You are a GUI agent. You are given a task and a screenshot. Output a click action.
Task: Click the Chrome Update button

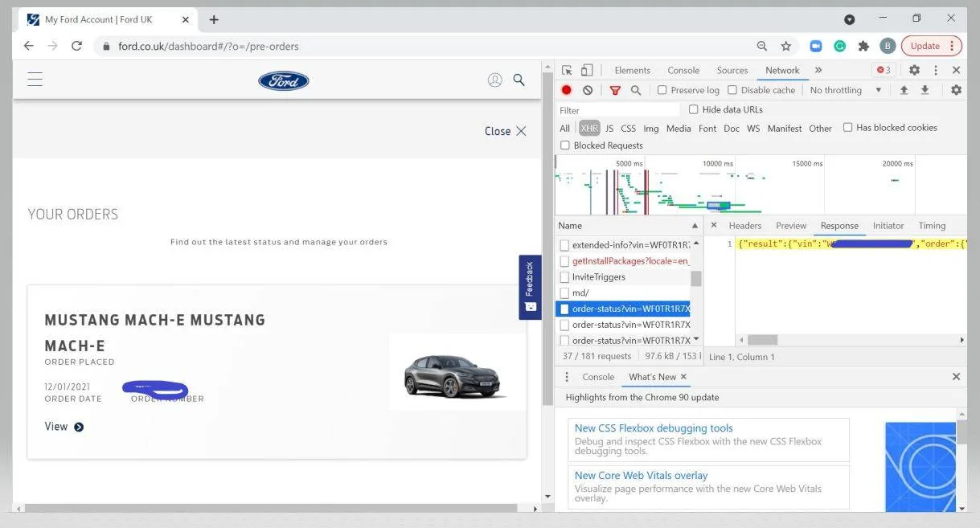tap(931, 46)
